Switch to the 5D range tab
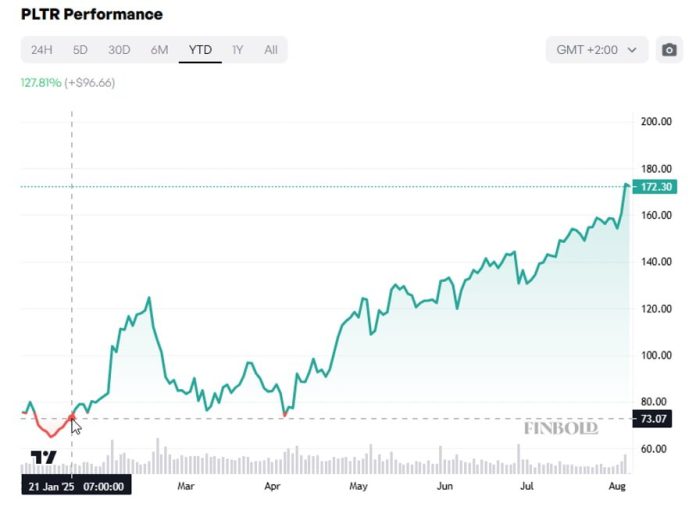696x514 pixels. pyautogui.click(x=80, y=49)
